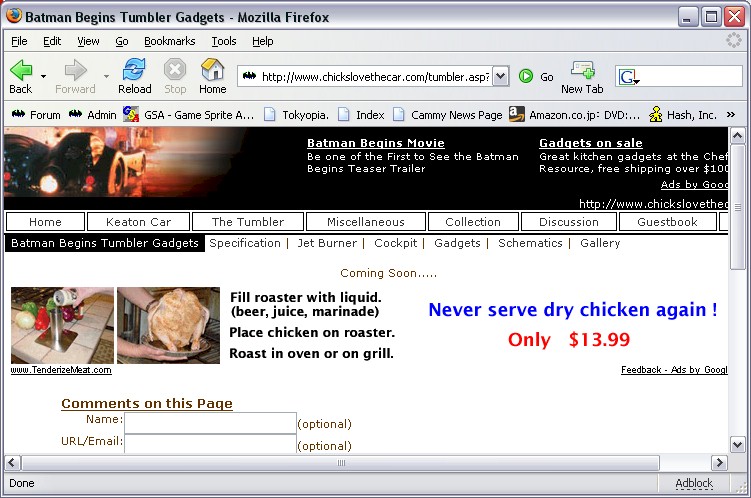This screenshot has width=751, height=498.
Task: Open the Schematics subpage link
Action: [530, 243]
